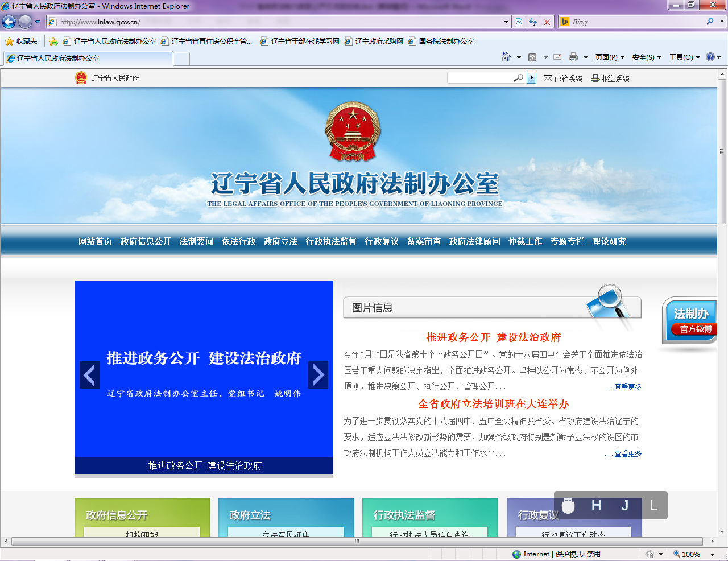Click the Bing search magnifier icon
The width and height of the screenshot is (728, 561).
(x=710, y=22)
